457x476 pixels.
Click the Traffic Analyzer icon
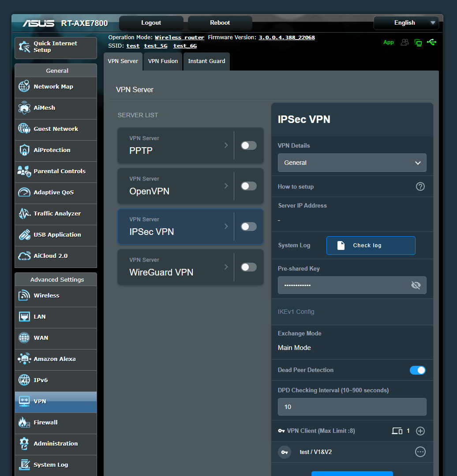click(24, 213)
